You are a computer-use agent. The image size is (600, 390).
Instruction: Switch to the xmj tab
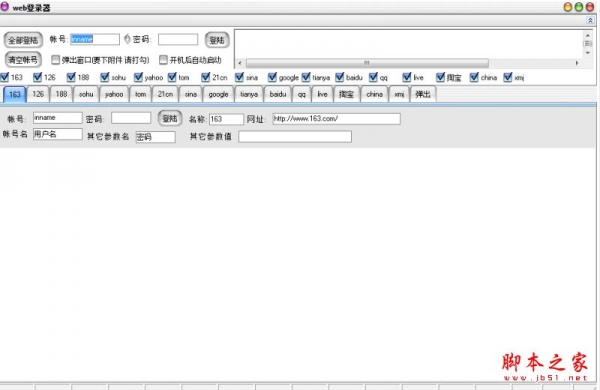coord(399,94)
